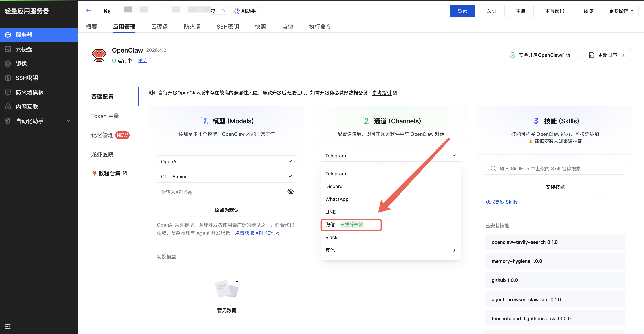Expand the 自动化助手 sidebar menu
This screenshot has height=334, width=644.
click(68, 121)
